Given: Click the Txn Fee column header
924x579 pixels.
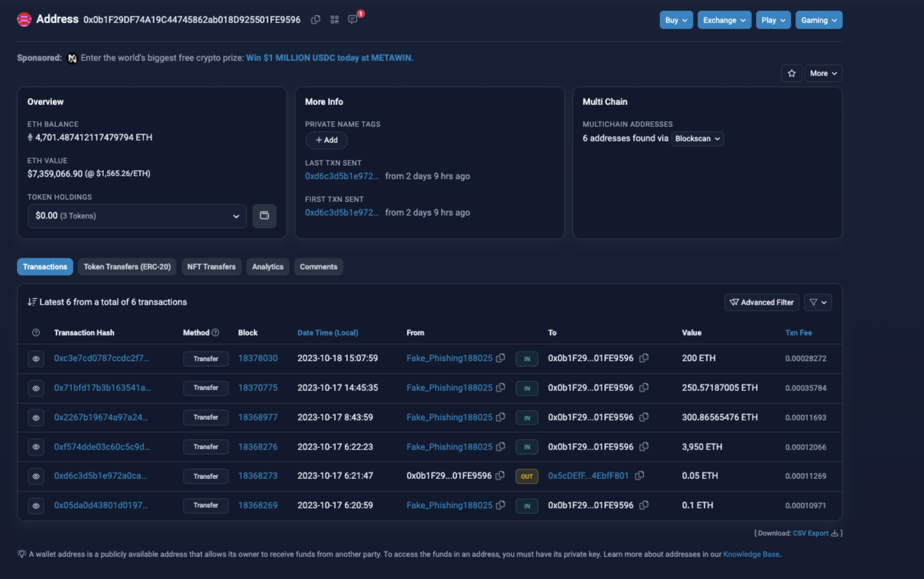Looking at the screenshot, I should [798, 332].
